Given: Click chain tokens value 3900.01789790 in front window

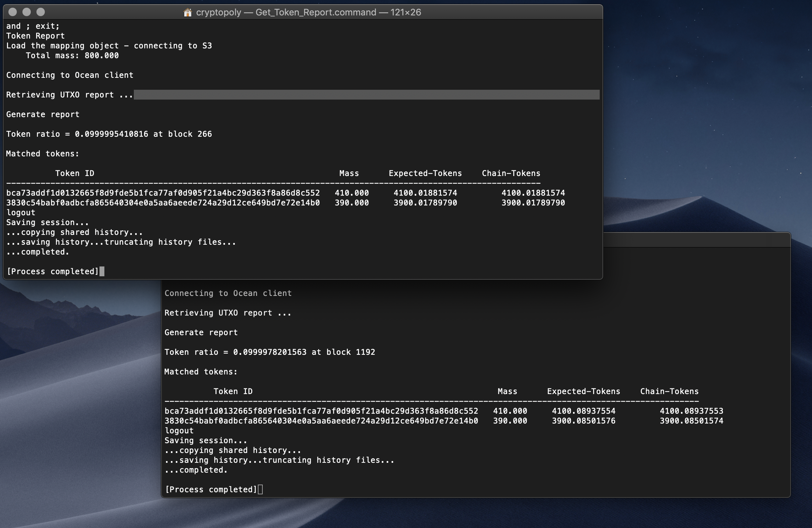Looking at the screenshot, I should coord(533,203).
